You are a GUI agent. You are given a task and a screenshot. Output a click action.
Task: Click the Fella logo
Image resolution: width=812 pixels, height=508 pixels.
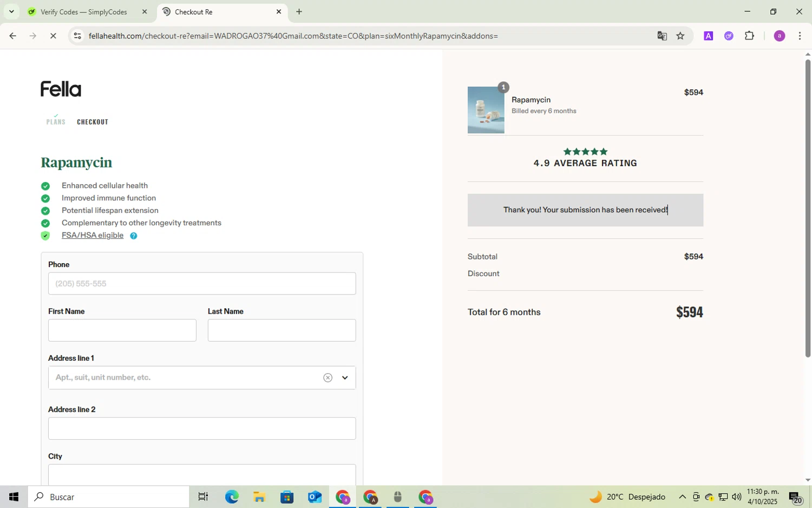click(x=61, y=89)
